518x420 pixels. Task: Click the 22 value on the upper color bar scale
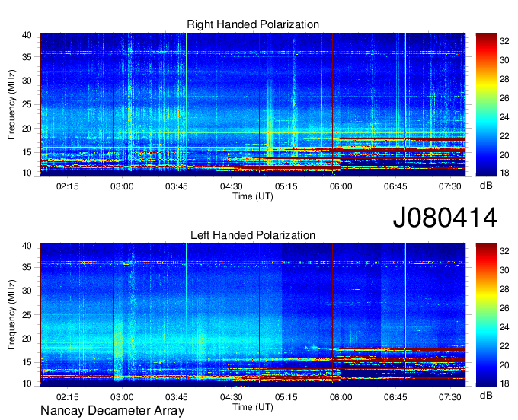[x=504, y=136]
